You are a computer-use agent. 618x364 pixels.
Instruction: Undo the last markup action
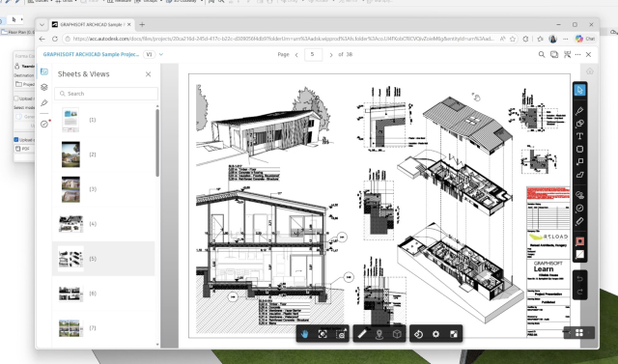pyautogui.click(x=579, y=279)
